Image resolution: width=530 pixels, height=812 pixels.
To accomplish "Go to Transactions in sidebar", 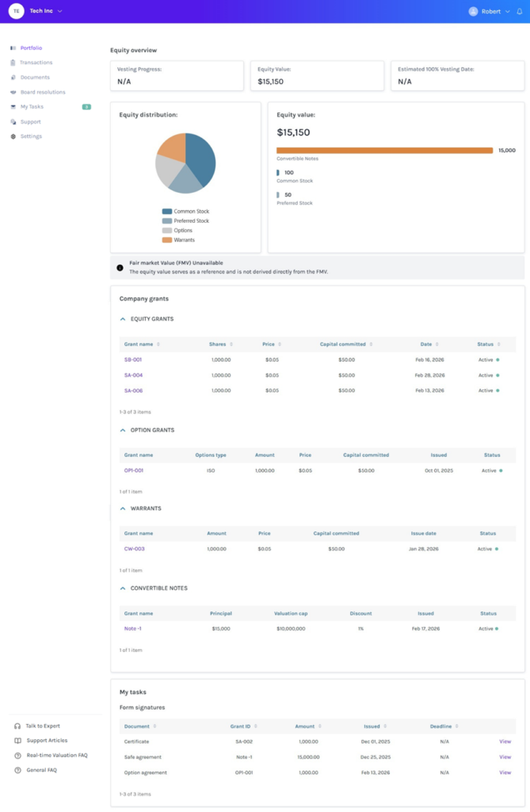I will pyautogui.click(x=36, y=63).
